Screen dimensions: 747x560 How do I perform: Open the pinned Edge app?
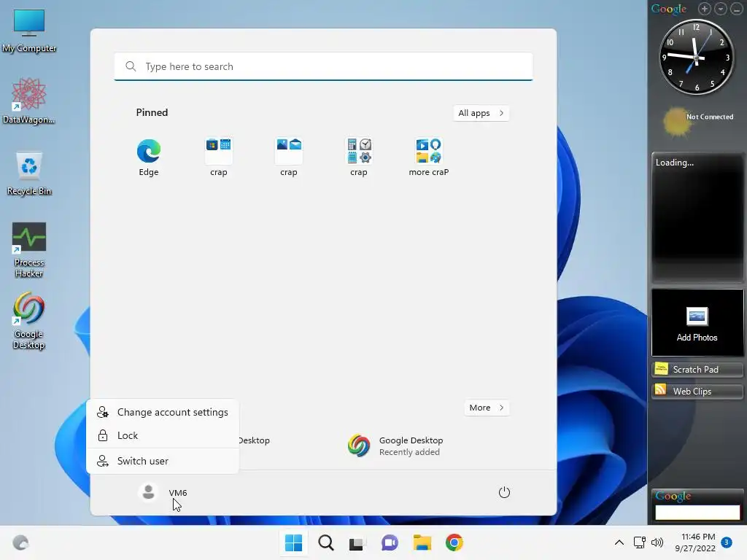pyautogui.click(x=149, y=157)
